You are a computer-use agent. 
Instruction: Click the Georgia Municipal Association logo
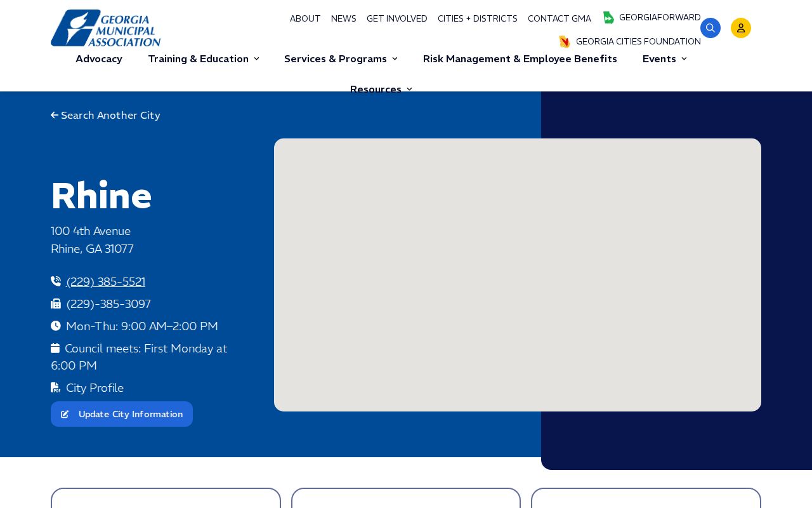coord(106,28)
